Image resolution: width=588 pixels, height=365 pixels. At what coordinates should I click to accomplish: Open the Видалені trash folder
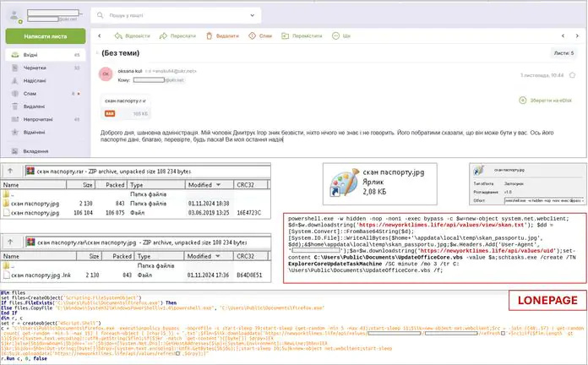tap(46, 106)
